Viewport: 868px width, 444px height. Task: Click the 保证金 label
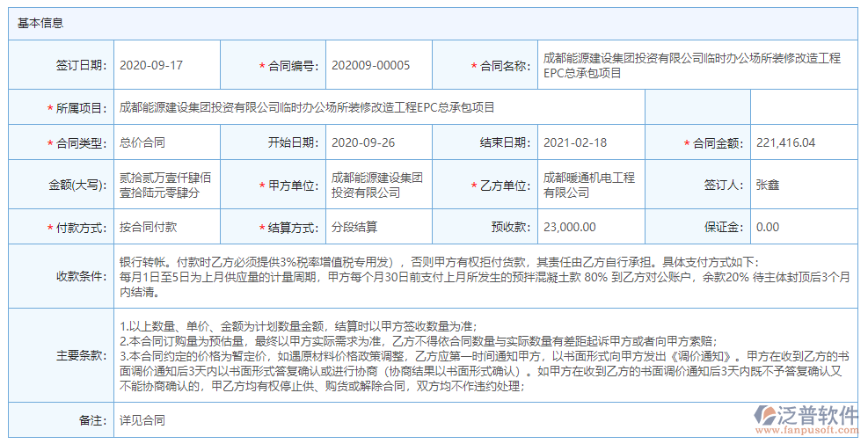pos(724,227)
